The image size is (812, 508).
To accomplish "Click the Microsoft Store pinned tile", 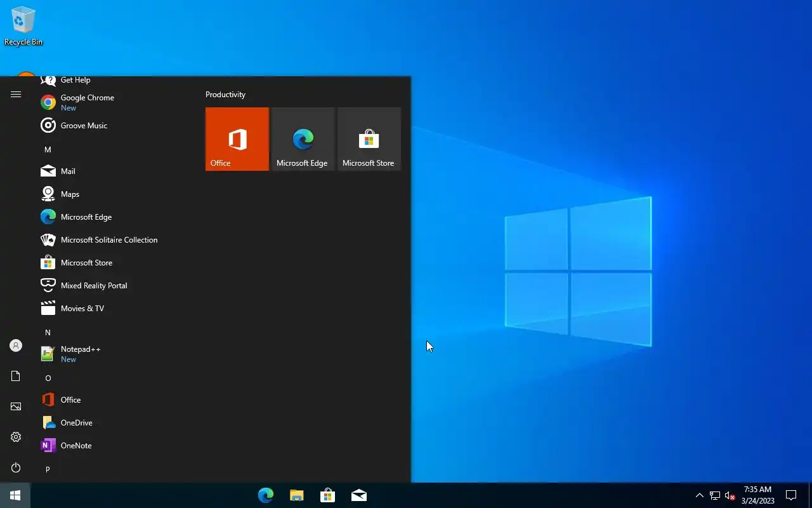I will [x=369, y=139].
